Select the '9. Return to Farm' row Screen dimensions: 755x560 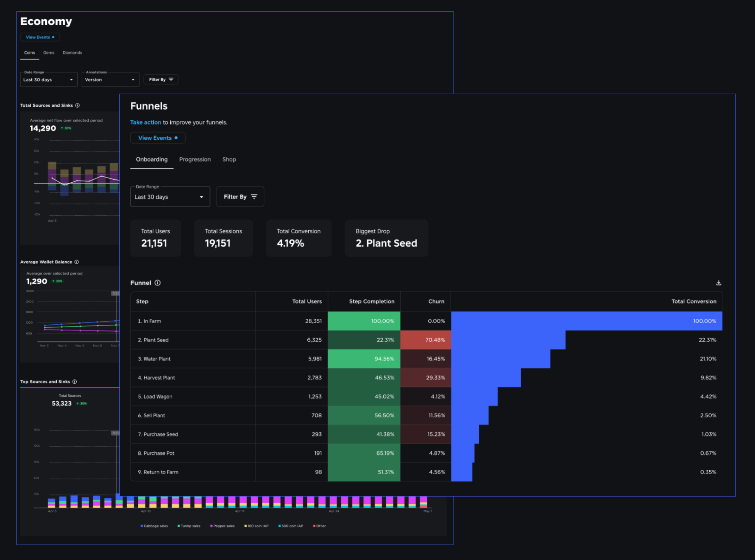tap(426, 472)
